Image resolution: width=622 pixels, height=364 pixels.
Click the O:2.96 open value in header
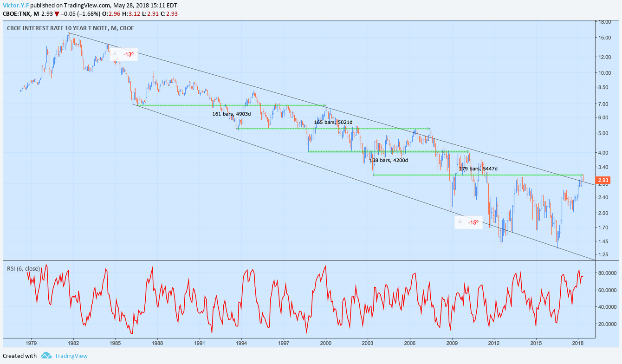coord(112,14)
